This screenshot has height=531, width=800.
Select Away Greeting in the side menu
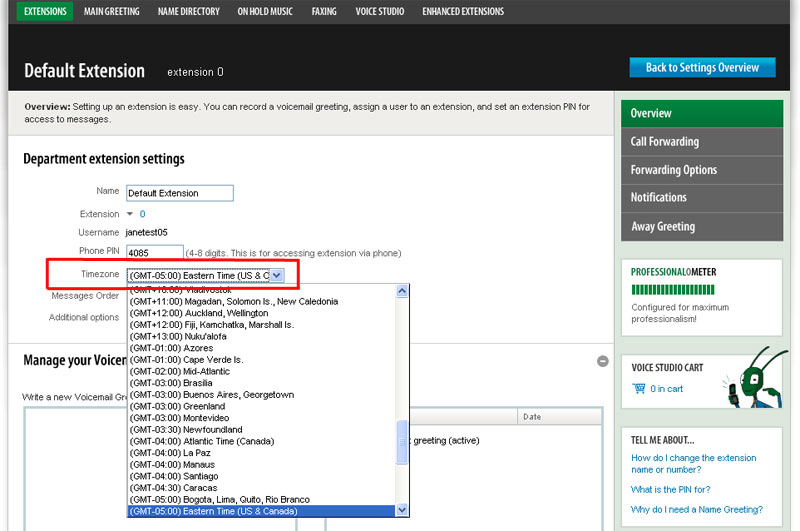coord(702,226)
